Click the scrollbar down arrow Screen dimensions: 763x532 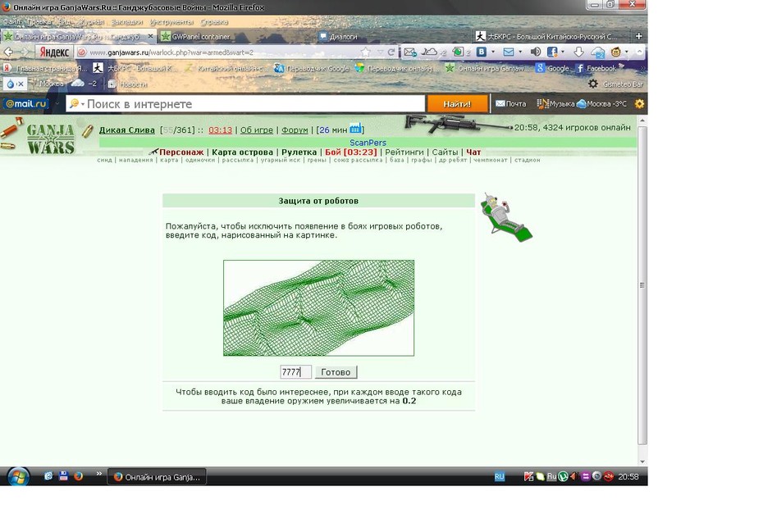point(642,461)
